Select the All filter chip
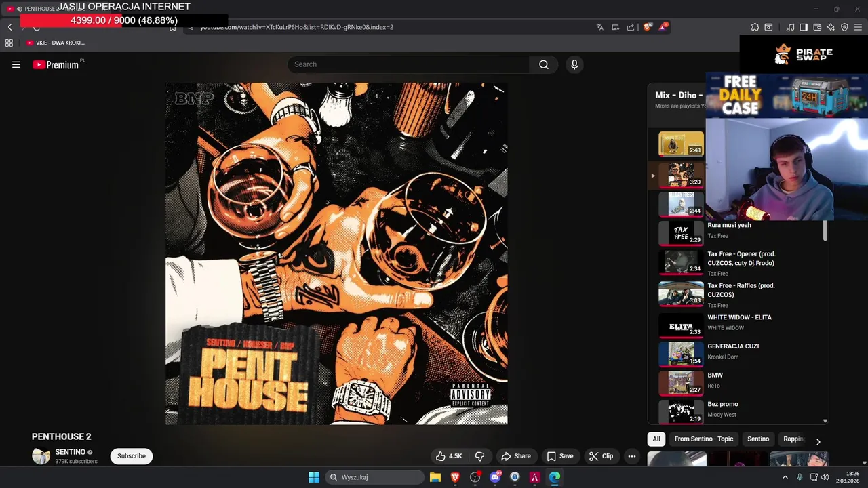This screenshot has height=488, width=868. tap(656, 439)
